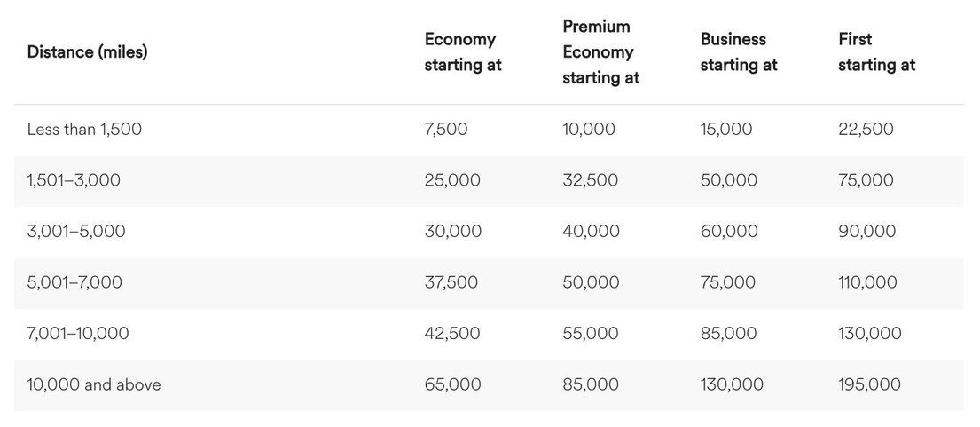The width and height of the screenshot is (980, 427).
Task: Select the 1,501–3,000 distance row label
Action: [x=74, y=180]
